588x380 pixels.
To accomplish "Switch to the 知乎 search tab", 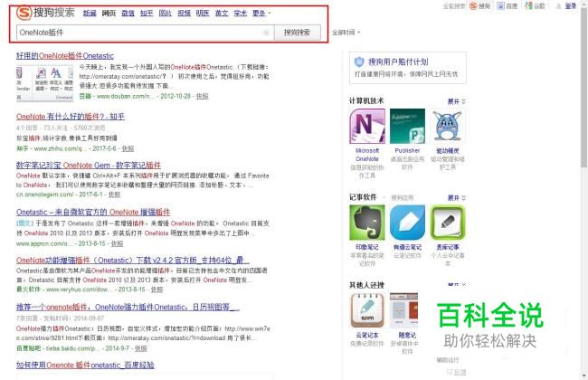I will (x=147, y=14).
